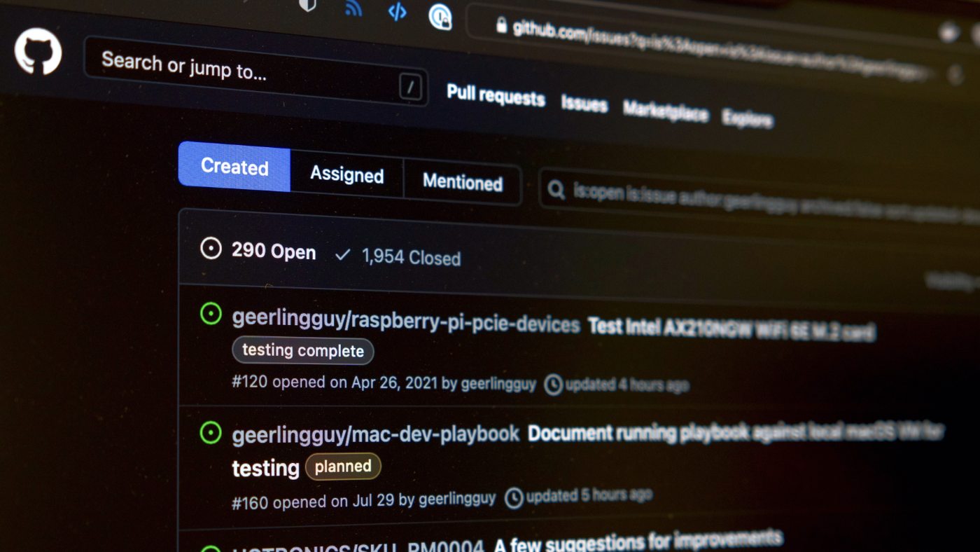The width and height of the screenshot is (980, 552).
Task: Click the text 'updated 4 hours ago'
Action: coord(627,385)
